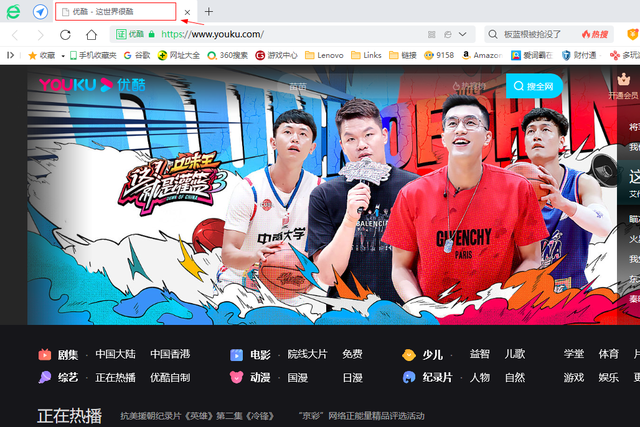Open the 国漫 anime link
This screenshot has height=427, width=640.
[x=298, y=377]
